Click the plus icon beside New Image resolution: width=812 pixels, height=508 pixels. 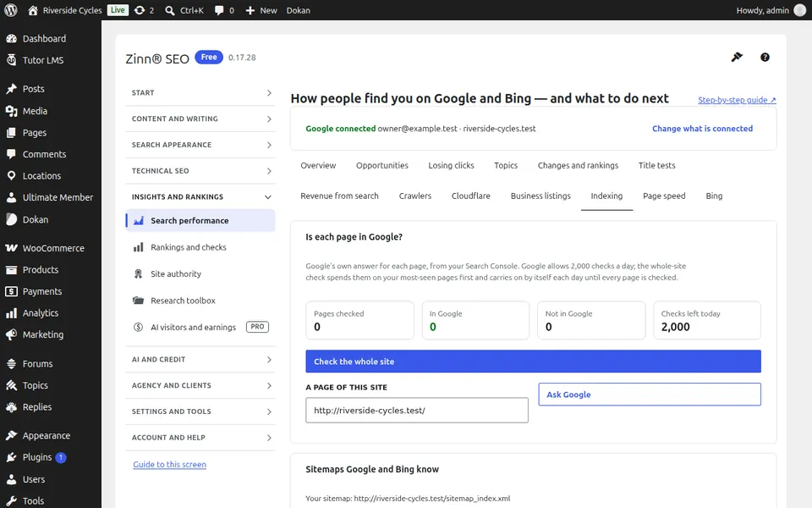pyautogui.click(x=250, y=10)
